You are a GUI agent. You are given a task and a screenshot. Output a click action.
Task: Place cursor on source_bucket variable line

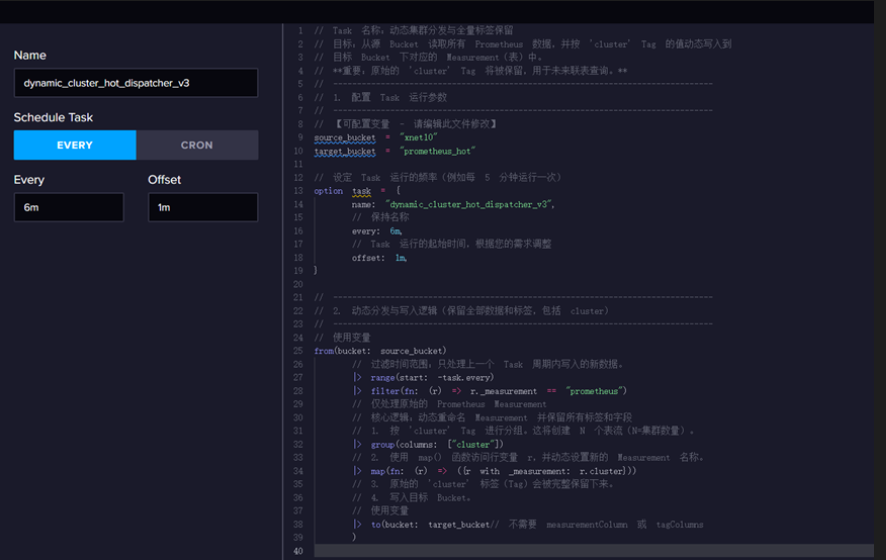click(x=376, y=137)
